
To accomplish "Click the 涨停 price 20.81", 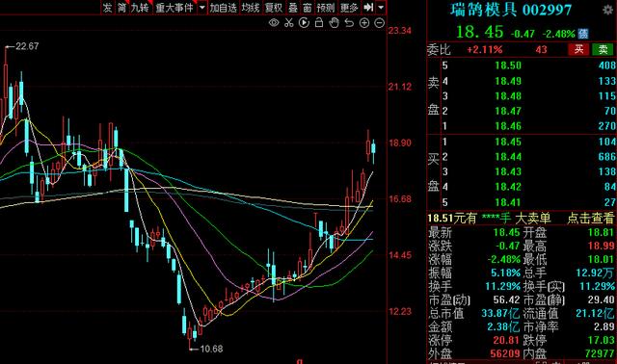I will click(507, 340).
